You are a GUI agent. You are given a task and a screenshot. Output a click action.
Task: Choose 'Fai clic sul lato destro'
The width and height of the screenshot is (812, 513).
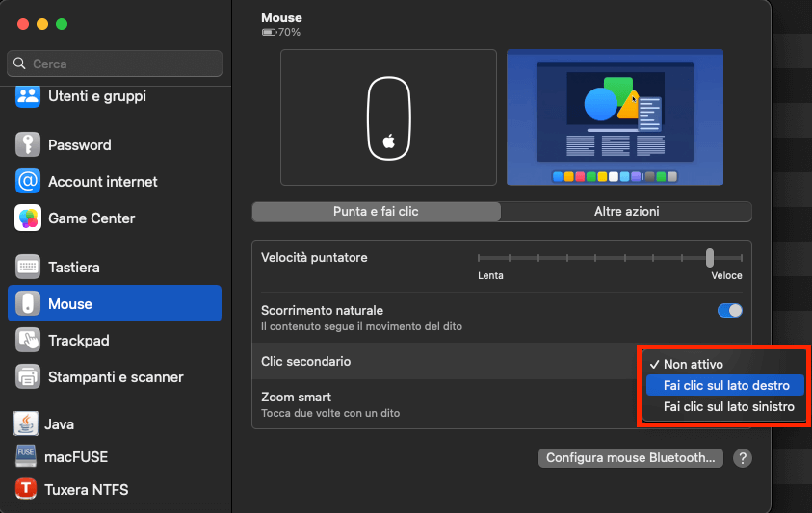pos(726,385)
